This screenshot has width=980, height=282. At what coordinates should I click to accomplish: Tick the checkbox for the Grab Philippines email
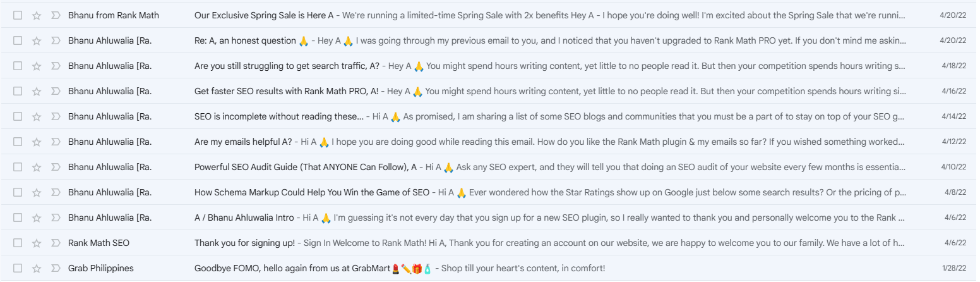point(18,268)
